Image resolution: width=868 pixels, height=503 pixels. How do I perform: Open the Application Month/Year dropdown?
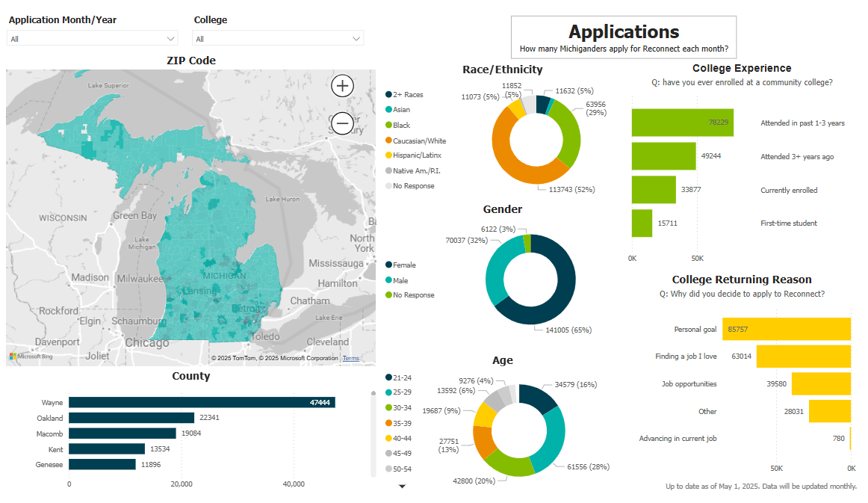click(93, 39)
